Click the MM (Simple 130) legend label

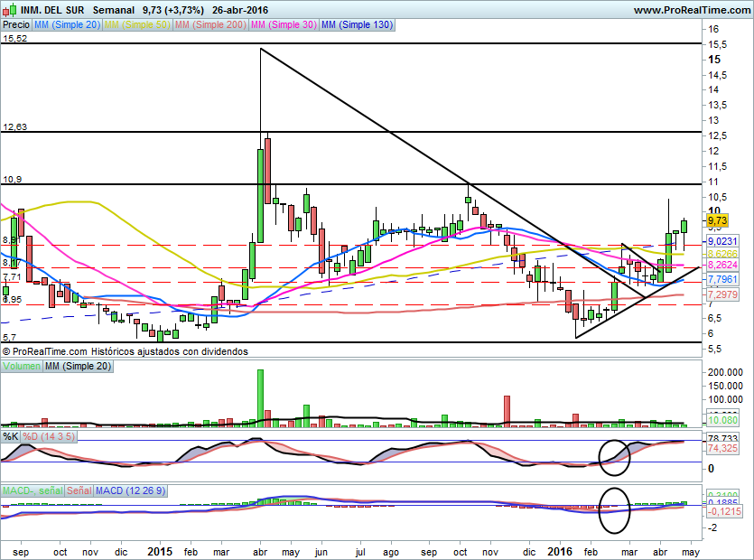tap(358, 24)
